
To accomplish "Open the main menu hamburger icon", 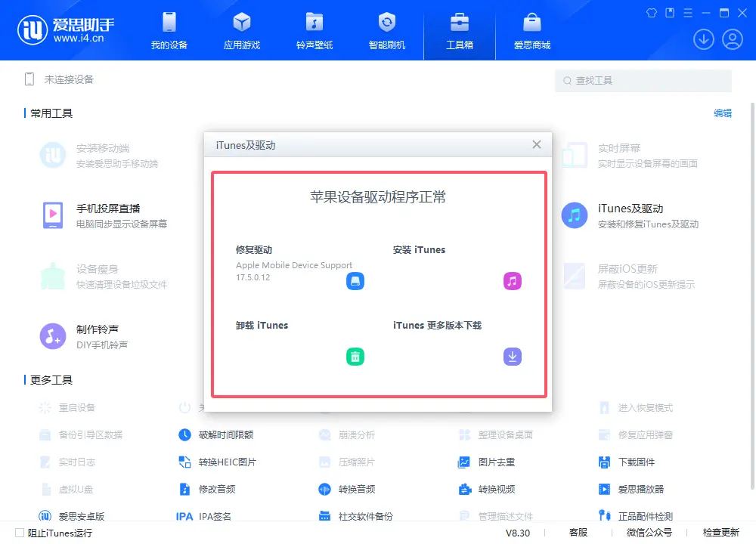I will tap(688, 13).
